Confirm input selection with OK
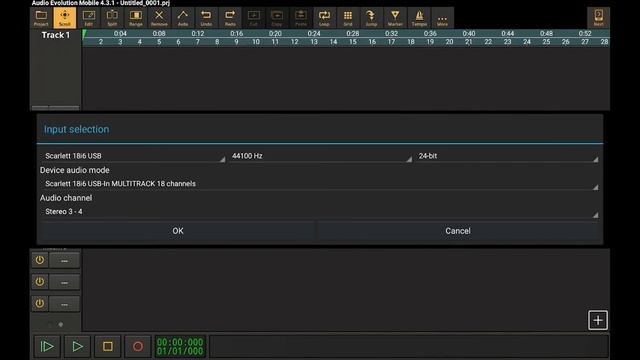Viewport: 640px width, 360px height. [x=178, y=231]
